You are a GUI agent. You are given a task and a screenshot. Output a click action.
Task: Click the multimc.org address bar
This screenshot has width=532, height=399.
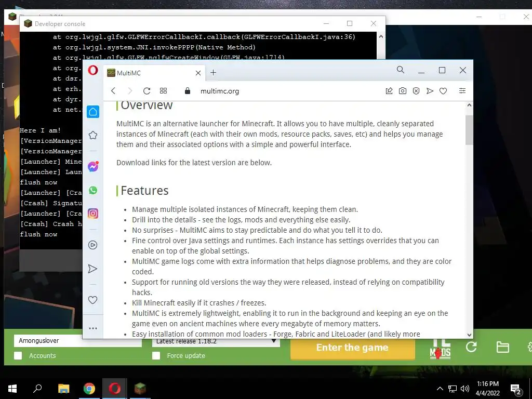220,91
